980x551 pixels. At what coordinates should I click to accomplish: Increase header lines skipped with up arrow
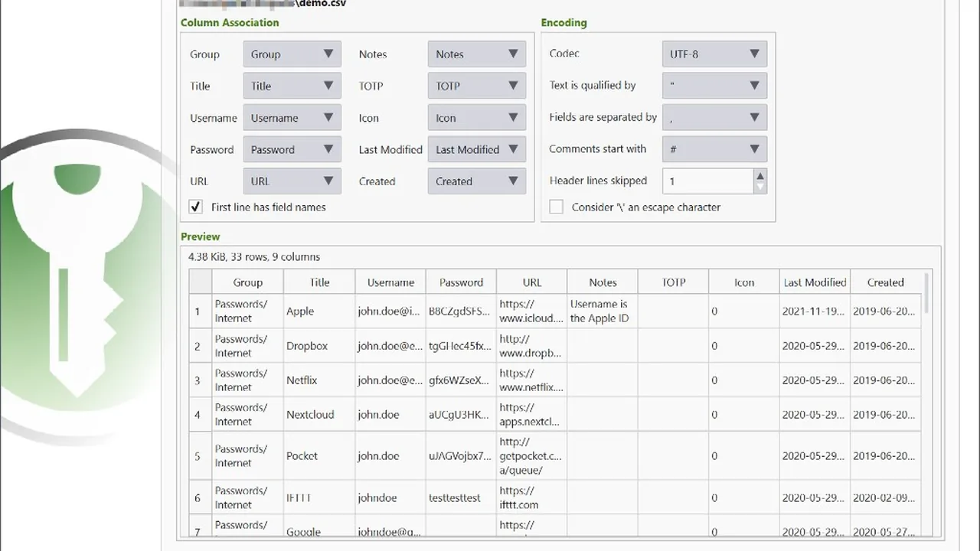pyautogui.click(x=759, y=175)
